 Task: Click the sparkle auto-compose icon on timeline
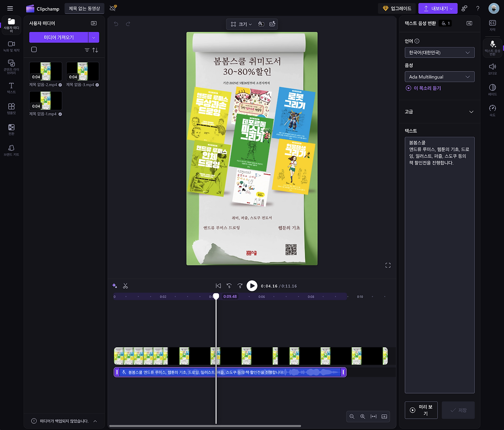(x=115, y=286)
